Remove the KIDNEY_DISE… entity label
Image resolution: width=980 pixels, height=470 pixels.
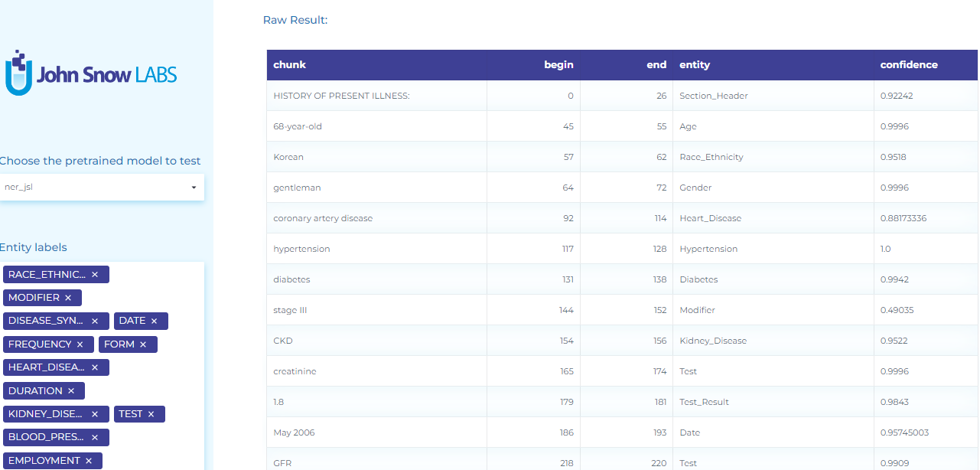pyautogui.click(x=95, y=414)
